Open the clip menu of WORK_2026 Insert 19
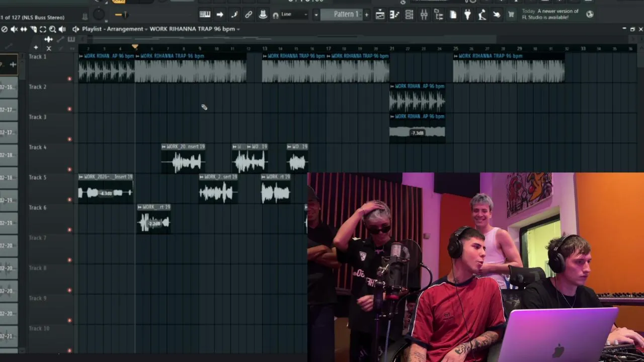 coord(81,177)
